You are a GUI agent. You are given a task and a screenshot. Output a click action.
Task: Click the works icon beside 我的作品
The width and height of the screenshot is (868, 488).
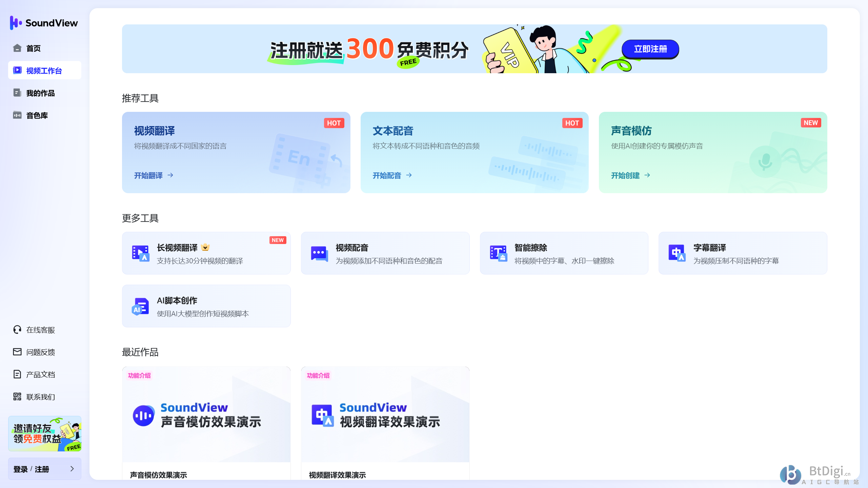point(17,93)
